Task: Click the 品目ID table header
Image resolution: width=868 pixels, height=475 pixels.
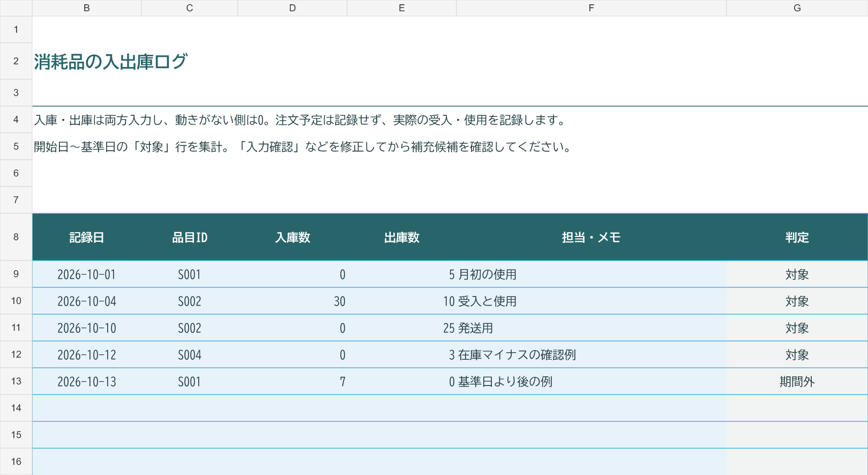Action: click(x=190, y=237)
